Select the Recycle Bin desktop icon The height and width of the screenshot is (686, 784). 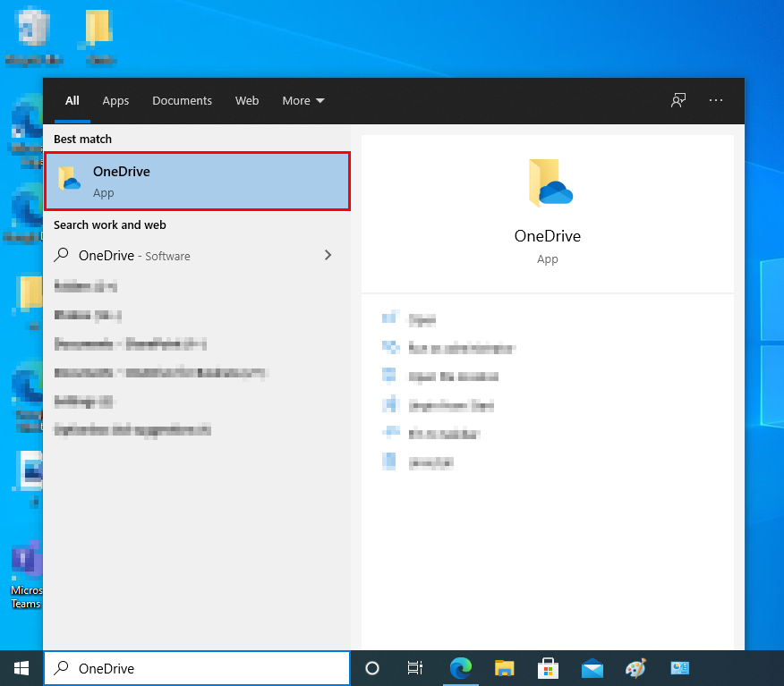tap(33, 36)
